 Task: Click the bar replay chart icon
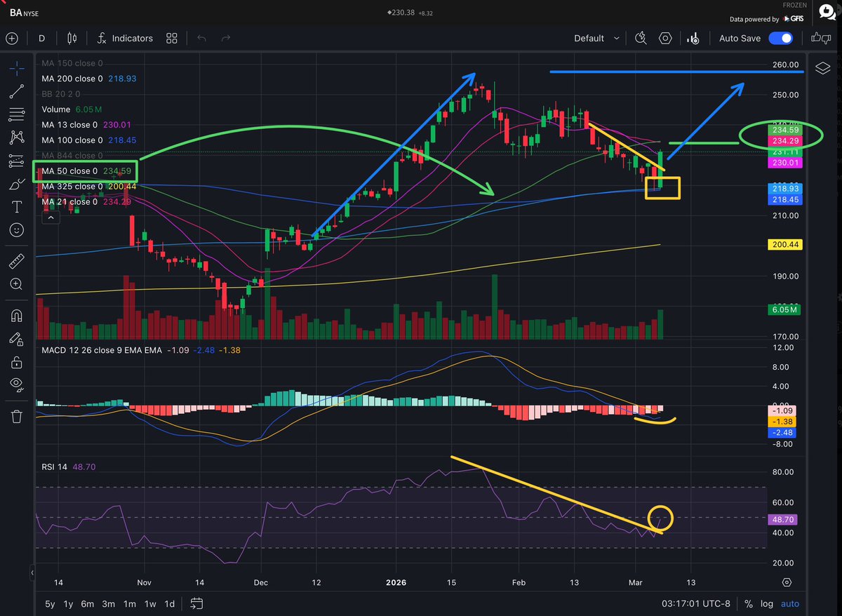tap(693, 39)
